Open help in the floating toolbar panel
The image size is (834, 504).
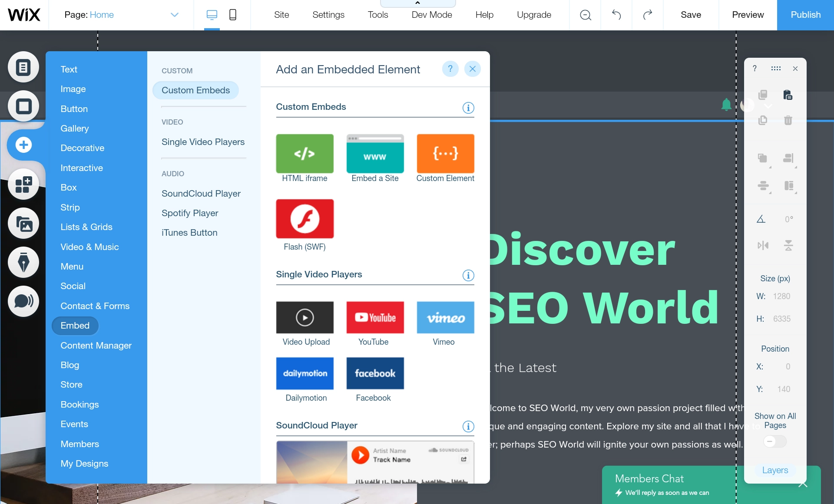point(755,69)
